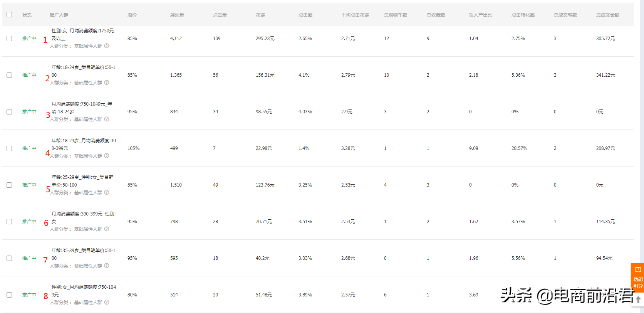Check the box for 性别:女 1750元及以上 row
This screenshot has width=644, height=313.
[x=9, y=39]
